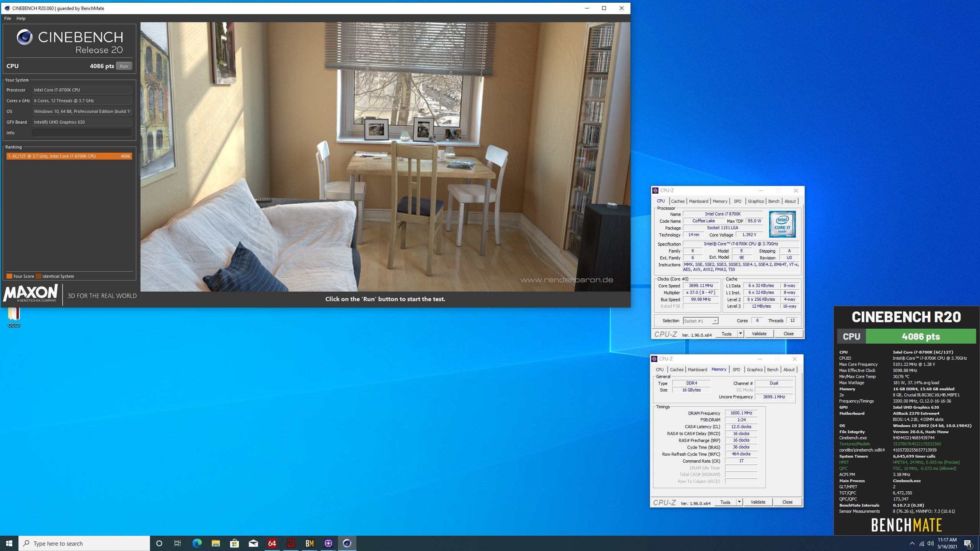Click Close button in lower CPU-Z window
980x551 pixels.
pyautogui.click(x=787, y=502)
